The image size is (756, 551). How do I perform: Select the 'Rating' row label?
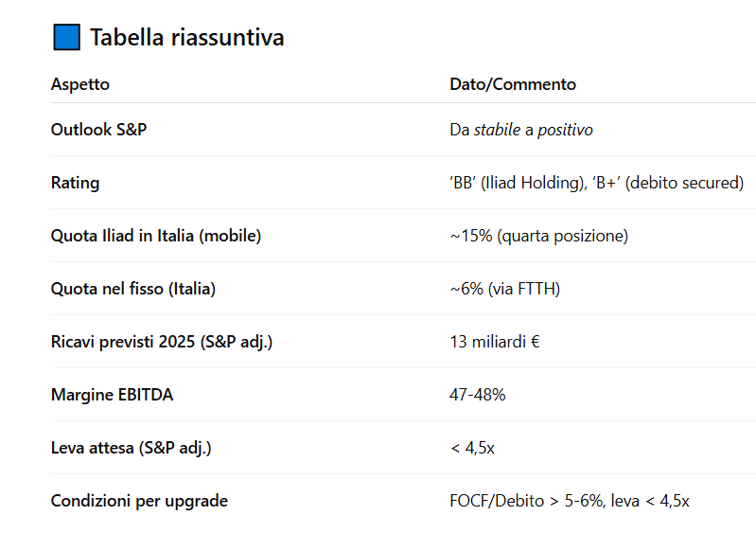(75, 183)
